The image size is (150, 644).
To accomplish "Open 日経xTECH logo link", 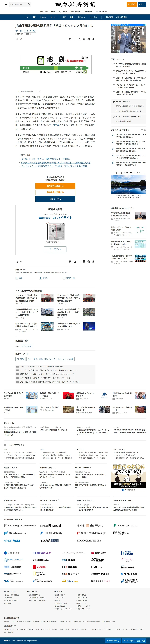I will pyautogui.click(x=68, y=560).
